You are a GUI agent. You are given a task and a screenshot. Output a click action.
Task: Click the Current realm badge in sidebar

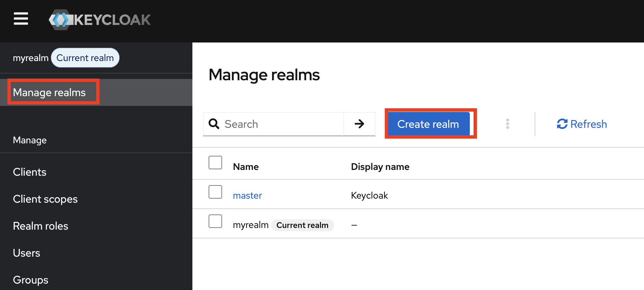point(85,58)
